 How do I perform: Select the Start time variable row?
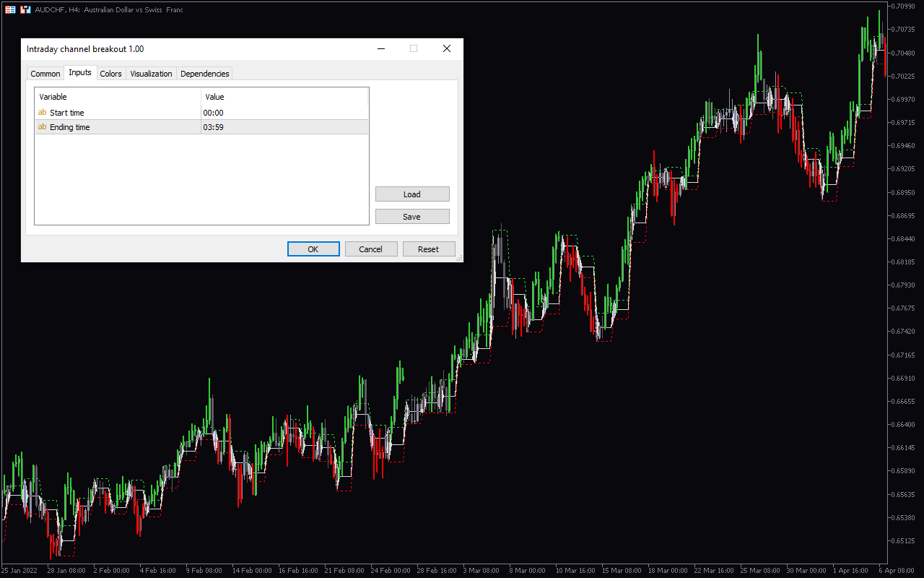201,113
